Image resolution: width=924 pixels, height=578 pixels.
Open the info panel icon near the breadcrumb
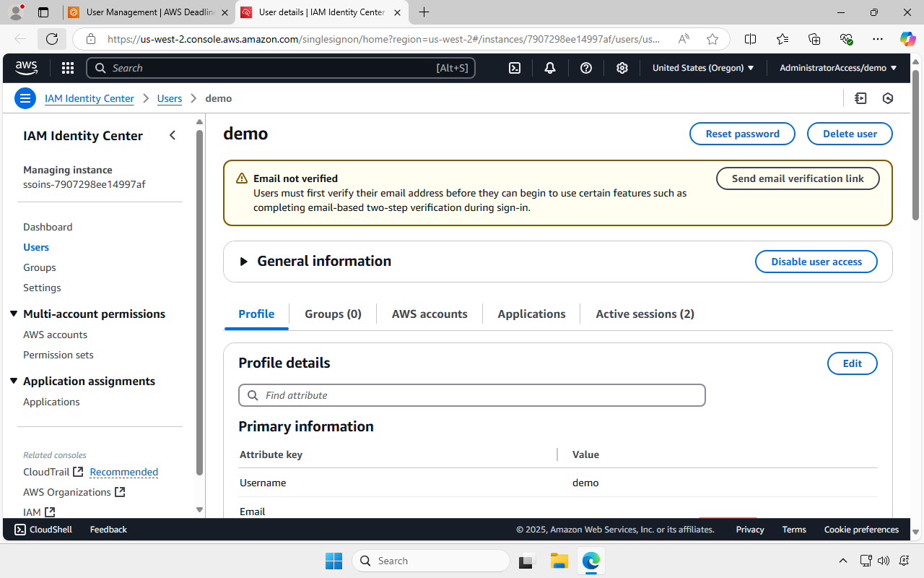(860, 98)
